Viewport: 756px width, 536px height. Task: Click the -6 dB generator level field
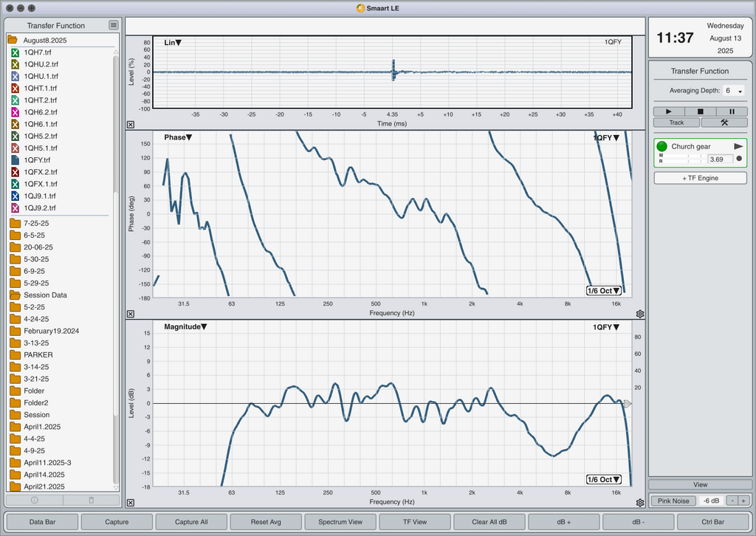(712, 501)
